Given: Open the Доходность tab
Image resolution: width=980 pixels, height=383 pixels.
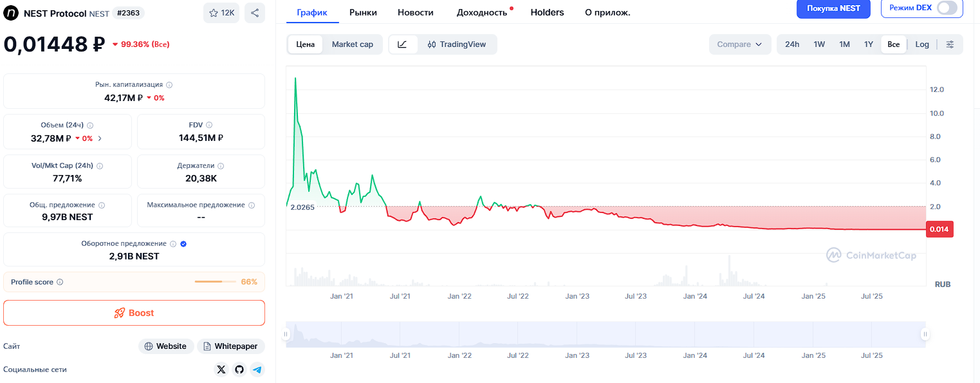Looking at the screenshot, I should coord(482,12).
